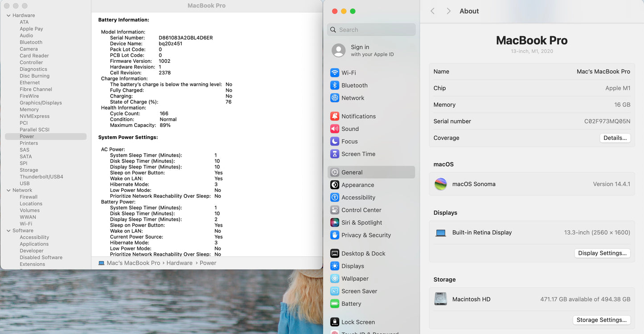Viewport: 644px width, 334px height.
Task: Open Privacy & Security hand icon
Action: 335,235
